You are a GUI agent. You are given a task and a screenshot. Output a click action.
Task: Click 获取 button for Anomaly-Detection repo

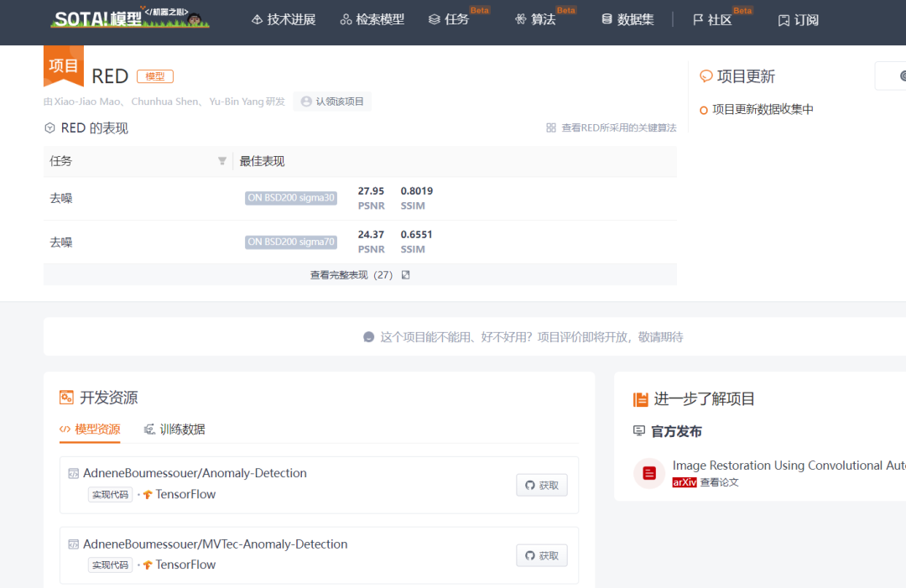coord(542,485)
